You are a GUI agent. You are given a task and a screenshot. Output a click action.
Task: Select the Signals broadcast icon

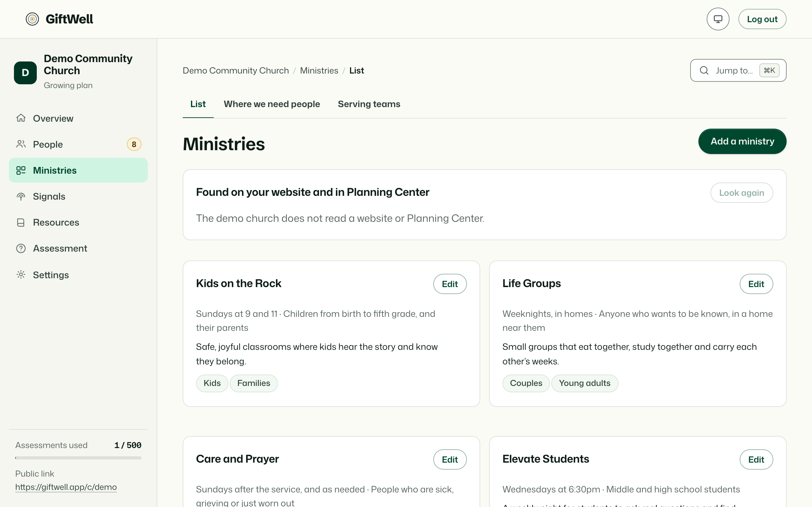tap(21, 196)
